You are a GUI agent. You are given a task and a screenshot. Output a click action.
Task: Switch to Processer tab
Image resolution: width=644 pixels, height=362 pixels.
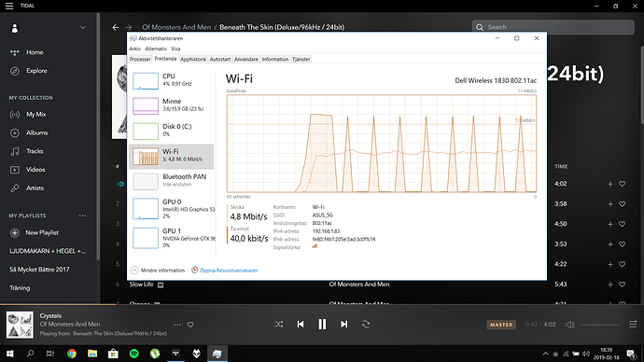coord(140,59)
